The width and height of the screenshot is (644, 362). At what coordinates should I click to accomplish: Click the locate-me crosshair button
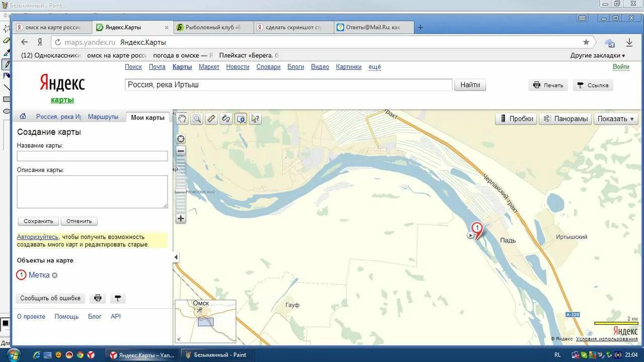pyautogui.click(x=181, y=139)
